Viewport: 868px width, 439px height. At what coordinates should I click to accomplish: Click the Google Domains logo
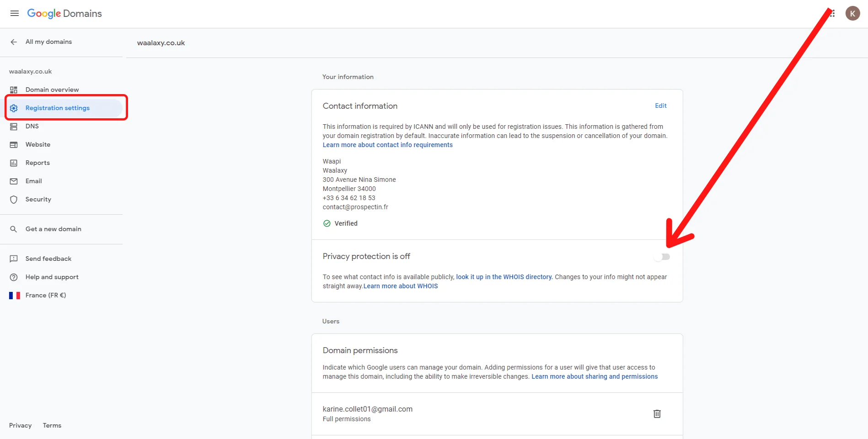[64, 13]
